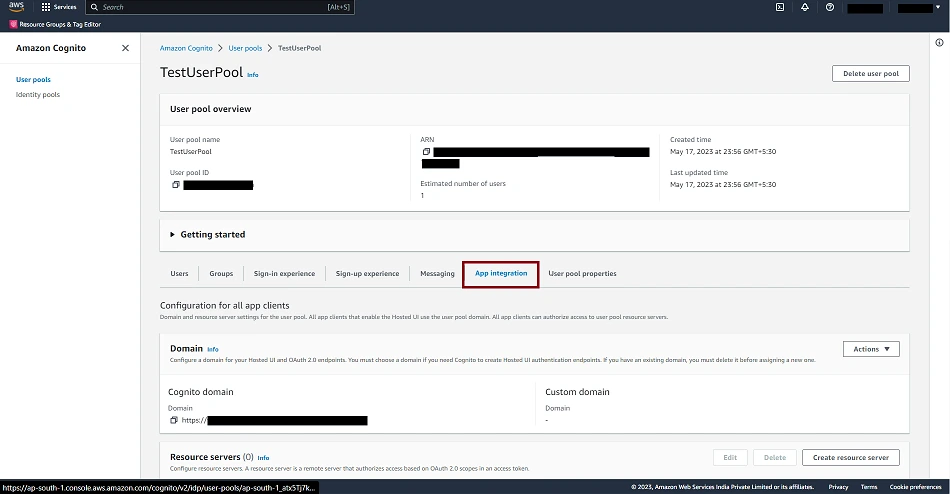
Task: Switch to the Groups tab
Action: 221,274
